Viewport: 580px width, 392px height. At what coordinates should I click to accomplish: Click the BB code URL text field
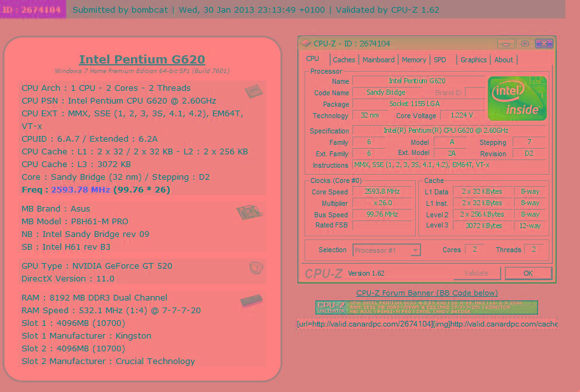[427, 324]
